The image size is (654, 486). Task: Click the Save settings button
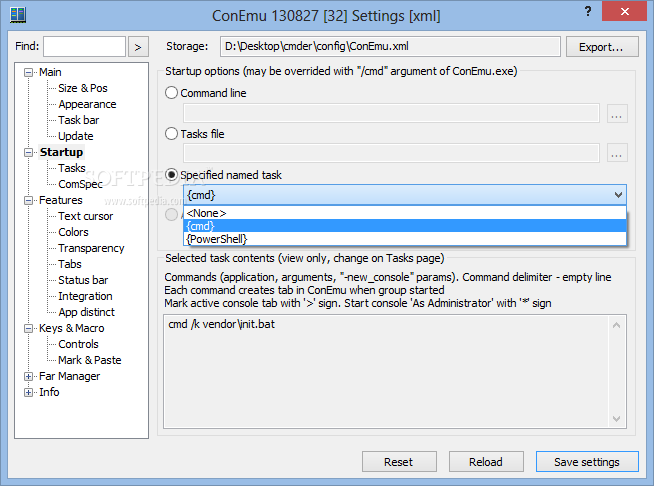587,462
